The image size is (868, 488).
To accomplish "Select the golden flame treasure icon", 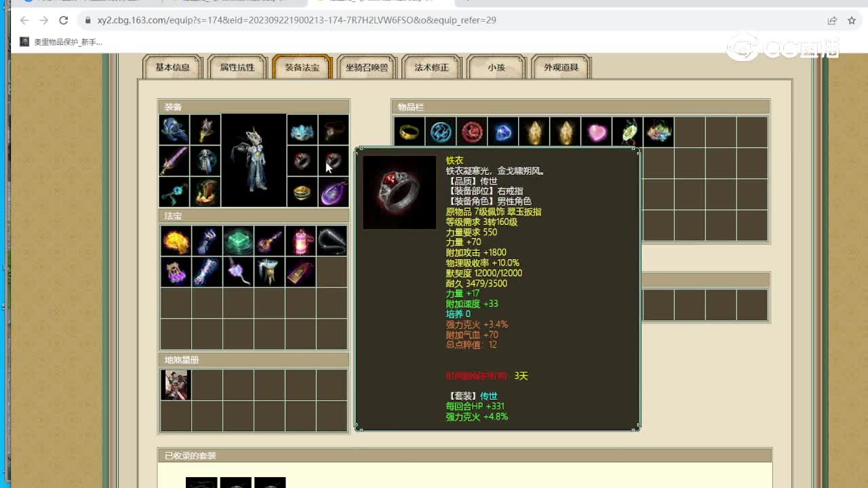I will click(x=176, y=241).
